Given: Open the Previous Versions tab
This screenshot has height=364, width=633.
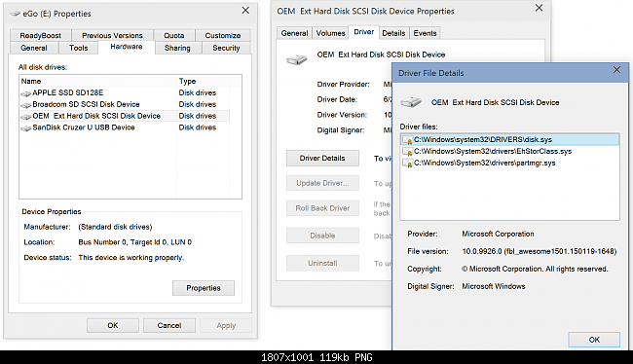Looking at the screenshot, I should click(112, 35).
